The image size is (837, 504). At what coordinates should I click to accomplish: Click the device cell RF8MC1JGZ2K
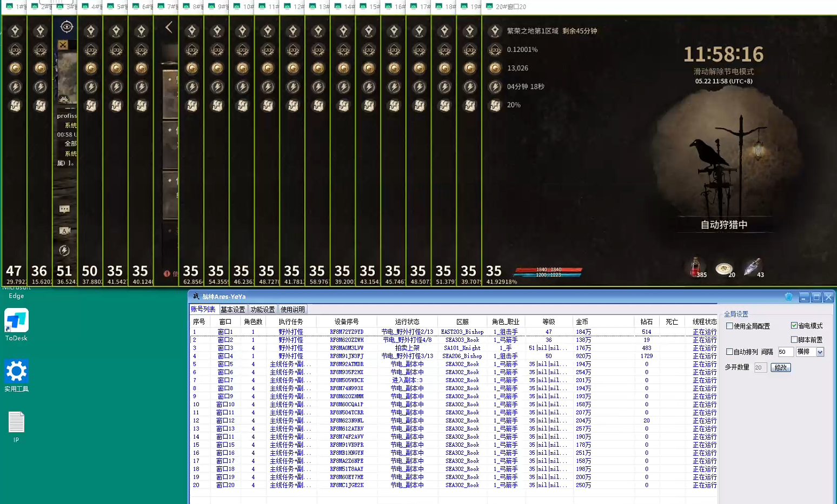(x=347, y=485)
